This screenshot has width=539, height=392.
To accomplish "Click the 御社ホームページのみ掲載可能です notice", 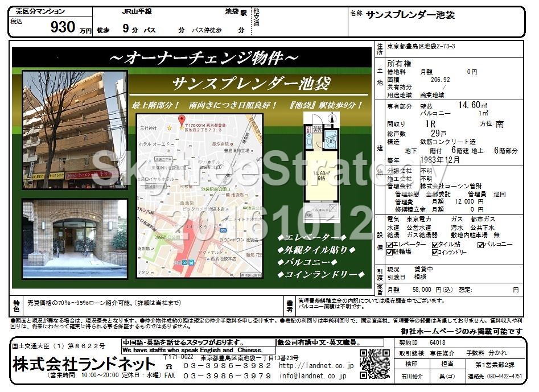I will pos(462,331).
